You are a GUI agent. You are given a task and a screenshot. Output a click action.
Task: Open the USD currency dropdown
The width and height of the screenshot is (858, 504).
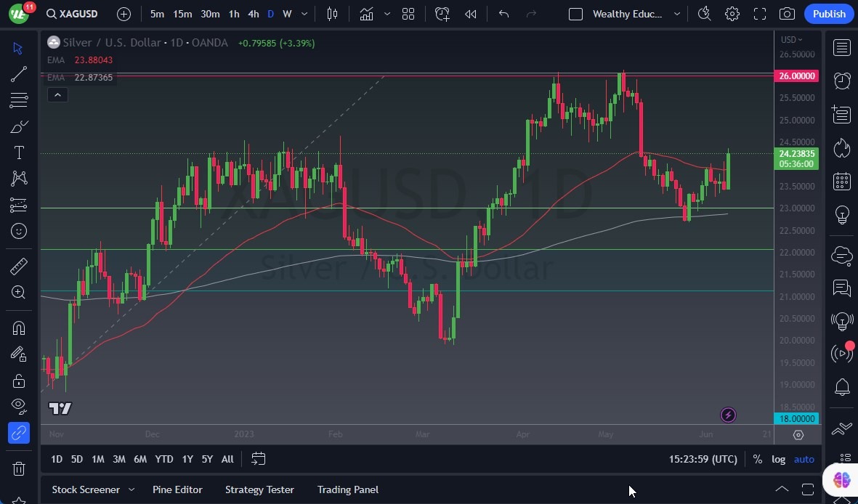(x=791, y=39)
